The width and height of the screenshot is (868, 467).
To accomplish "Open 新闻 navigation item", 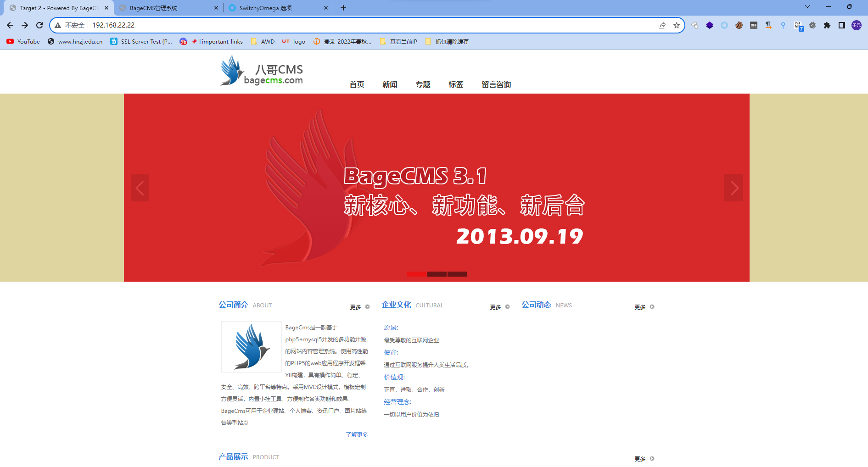I will [390, 84].
